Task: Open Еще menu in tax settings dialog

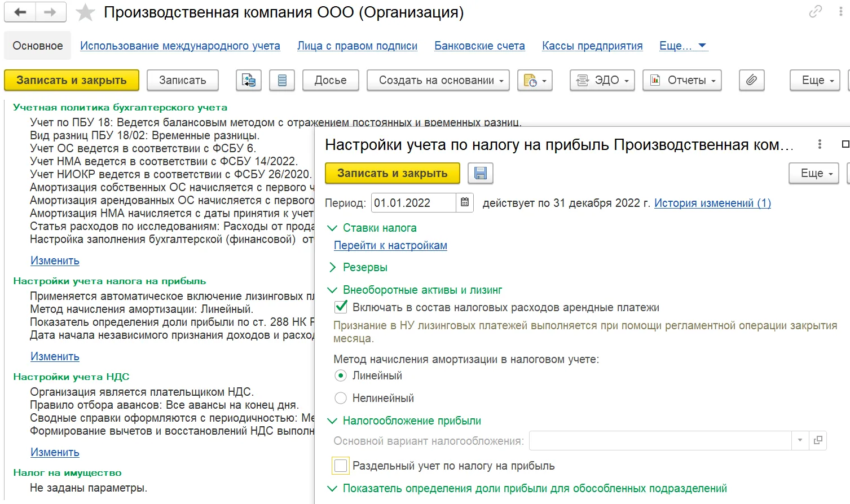Action: pos(813,174)
